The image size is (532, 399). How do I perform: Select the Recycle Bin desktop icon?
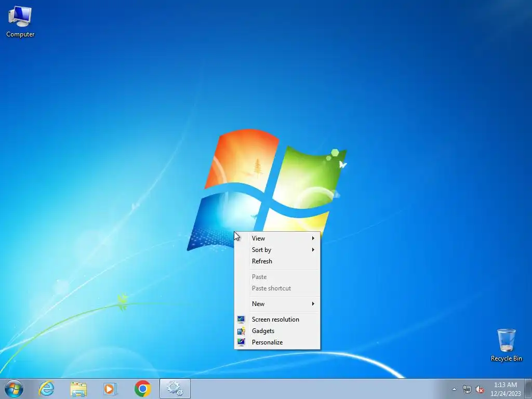[506, 345]
